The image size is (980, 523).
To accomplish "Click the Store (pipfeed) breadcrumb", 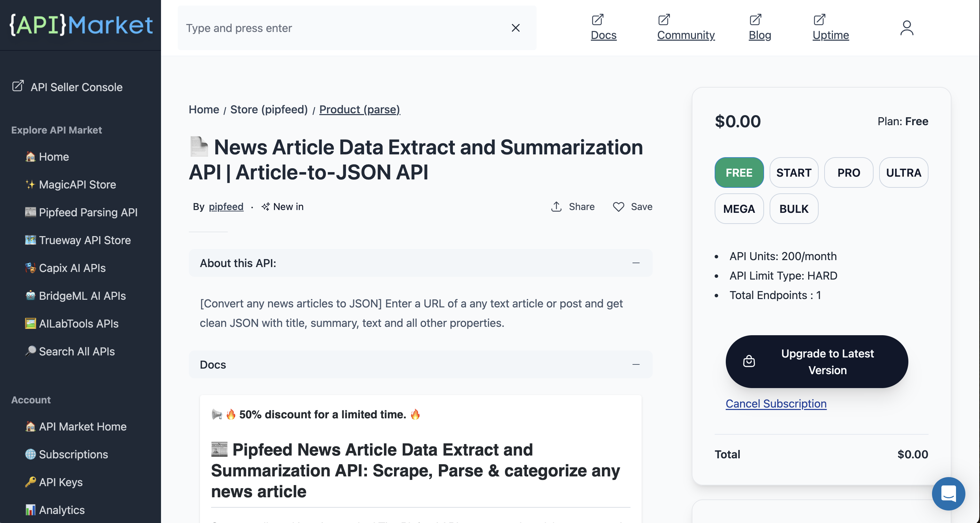I will (x=268, y=109).
